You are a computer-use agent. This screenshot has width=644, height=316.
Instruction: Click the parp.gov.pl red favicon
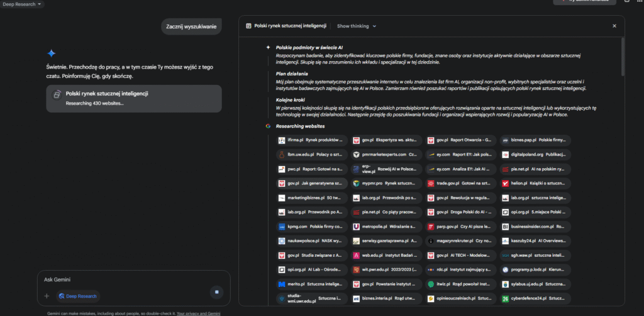[431, 227]
